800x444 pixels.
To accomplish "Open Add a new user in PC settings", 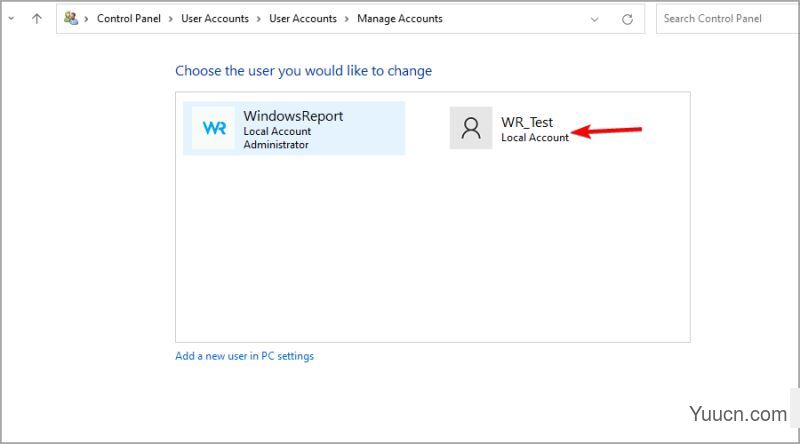I will click(244, 356).
